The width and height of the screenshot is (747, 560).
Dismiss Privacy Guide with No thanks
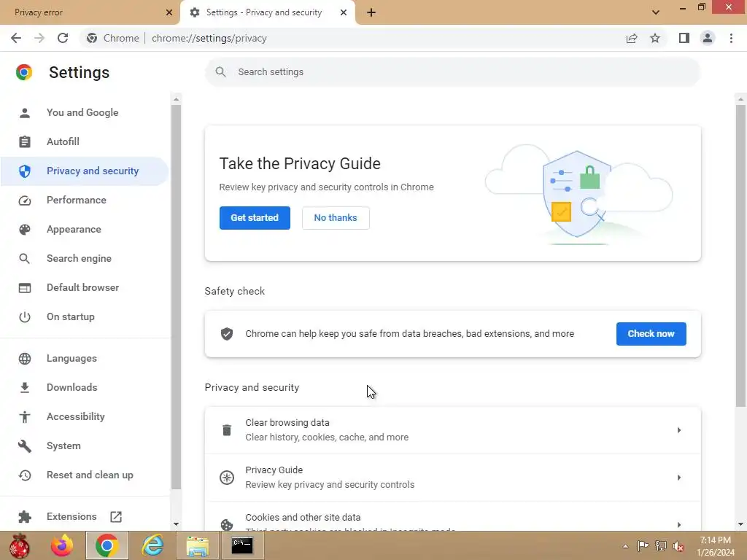point(336,217)
